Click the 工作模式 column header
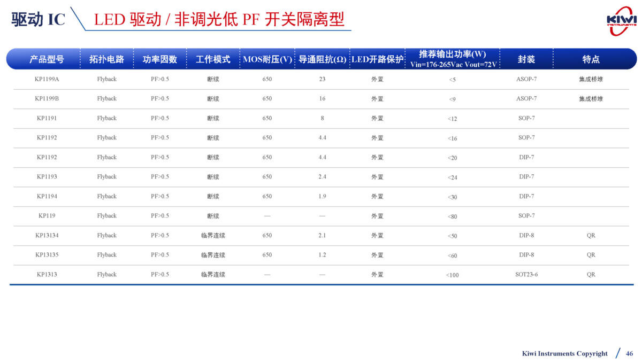This screenshot has height=364, width=642. click(x=213, y=59)
